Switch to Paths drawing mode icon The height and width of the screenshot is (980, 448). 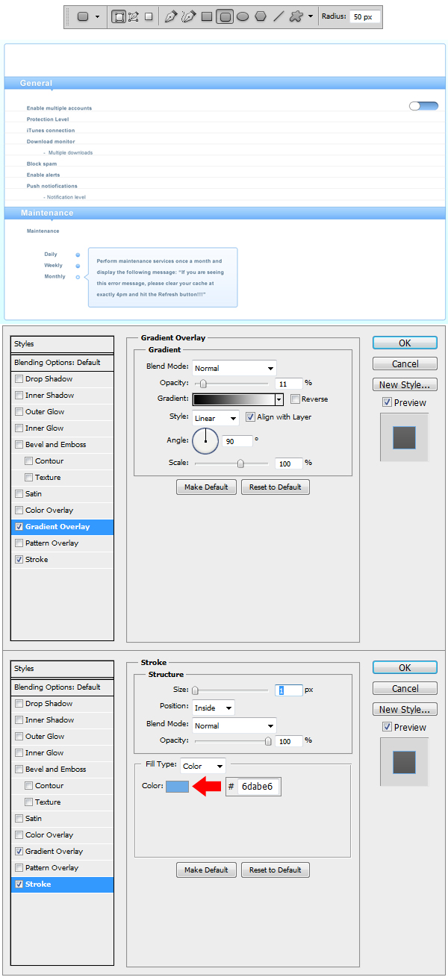click(x=134, y=16)
